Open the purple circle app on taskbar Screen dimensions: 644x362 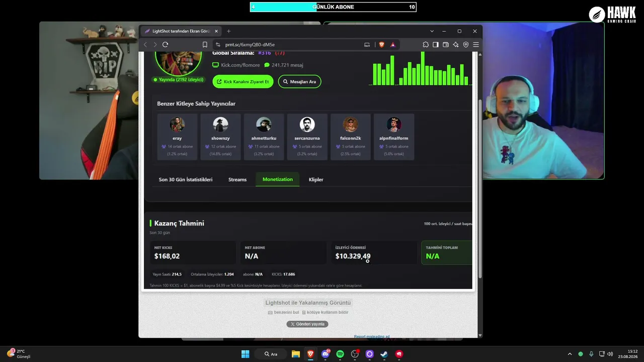point(370,354)
